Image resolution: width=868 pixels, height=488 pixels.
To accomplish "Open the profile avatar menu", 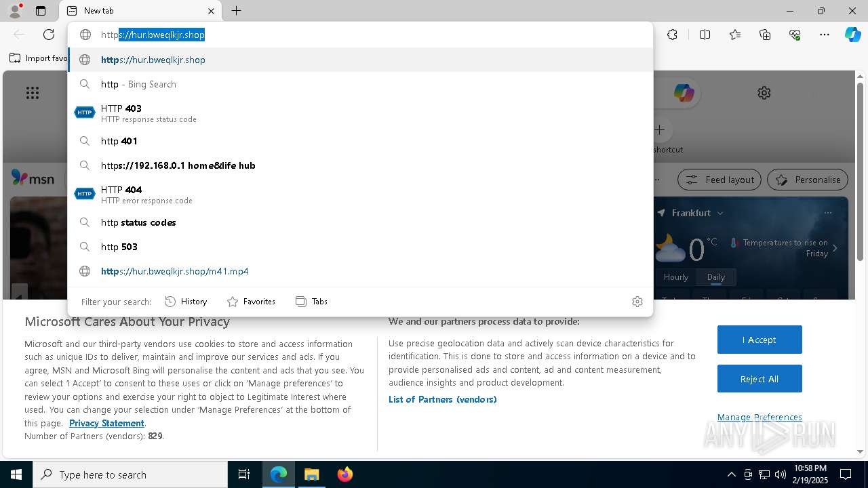I will [14, 11].
